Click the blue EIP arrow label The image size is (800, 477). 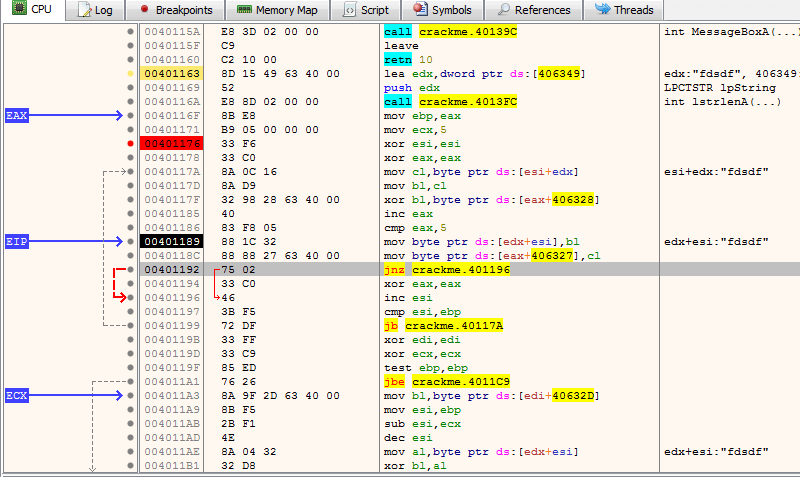pyautogui.click(x=17, y=241)
